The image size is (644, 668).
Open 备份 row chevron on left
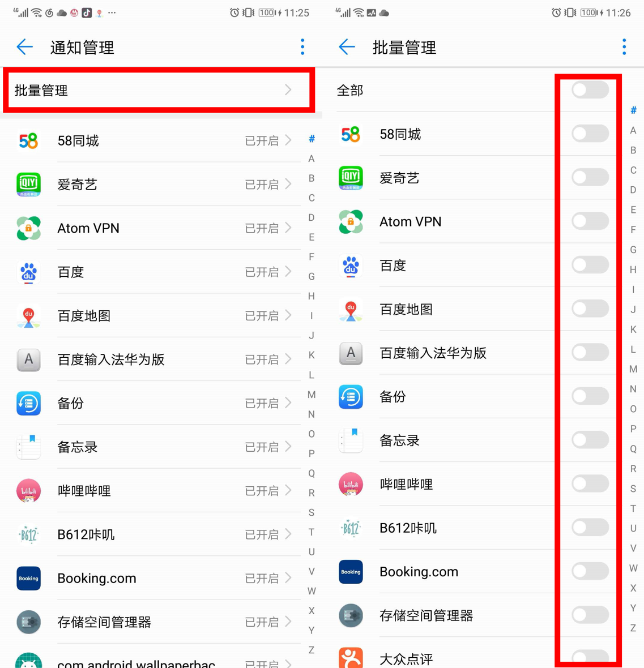click(x=288, y=403)
